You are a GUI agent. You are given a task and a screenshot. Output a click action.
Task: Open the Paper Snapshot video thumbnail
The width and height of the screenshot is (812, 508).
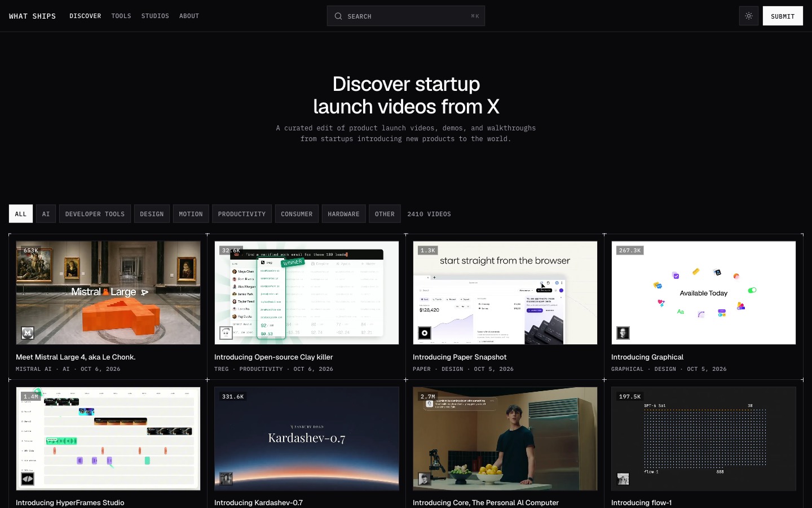(x=505, y=293)
